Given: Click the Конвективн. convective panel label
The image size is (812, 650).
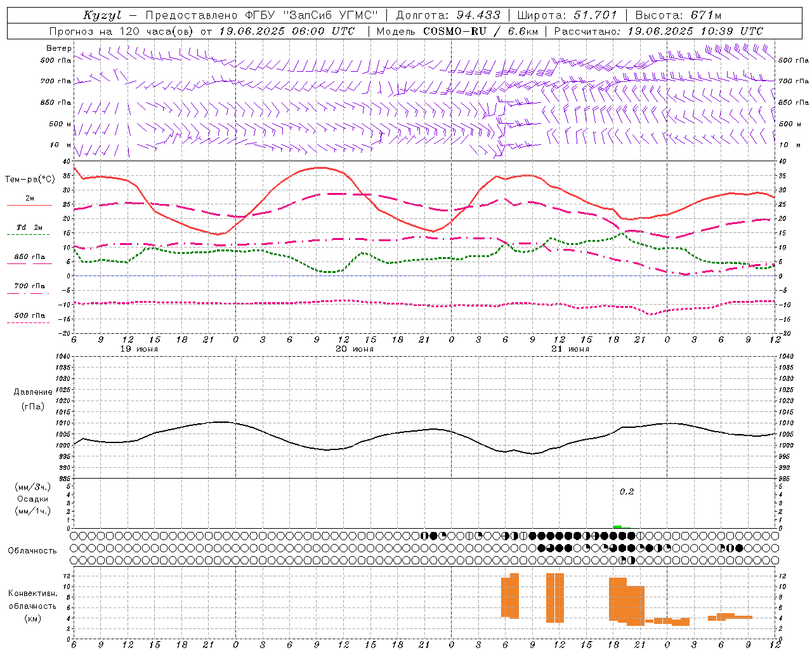Looking at the screenshot, I should tap(32, 594).
